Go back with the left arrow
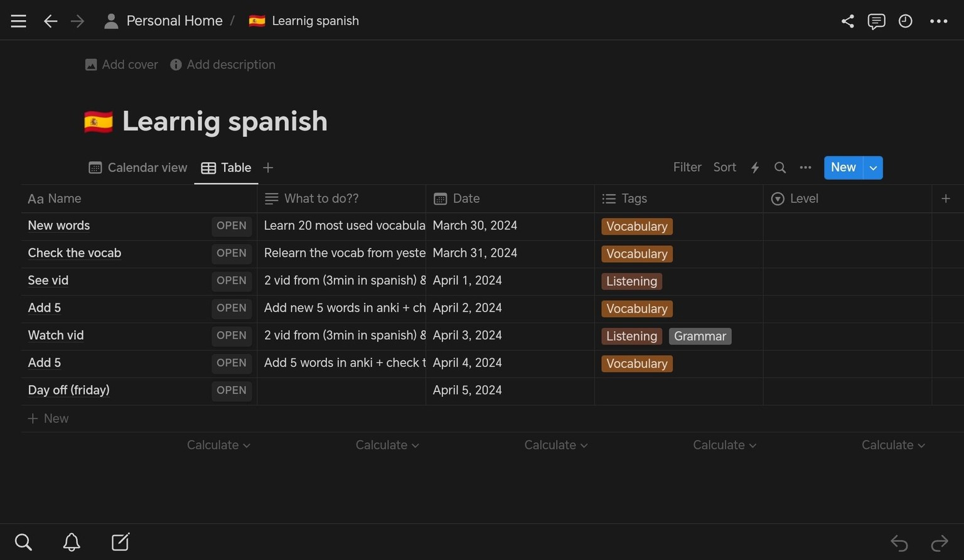The height and width of the screenshot is (560, 964). click(50, 21)
